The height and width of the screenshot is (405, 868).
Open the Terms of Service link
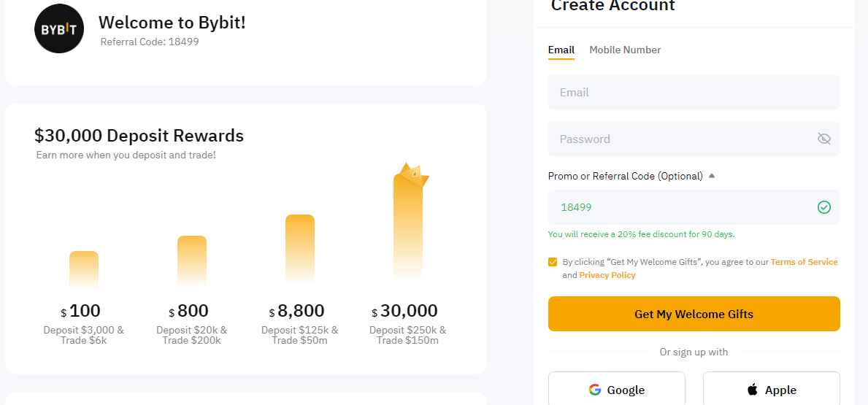click(804, 262)
